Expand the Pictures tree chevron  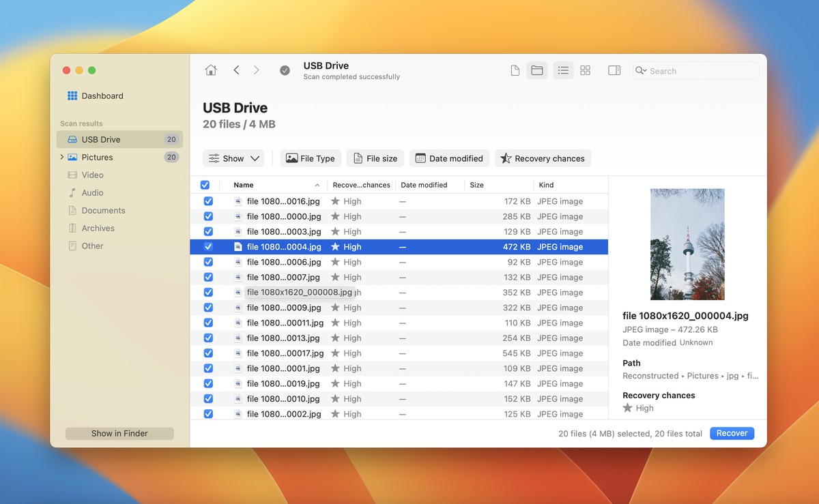coord(62,157)
